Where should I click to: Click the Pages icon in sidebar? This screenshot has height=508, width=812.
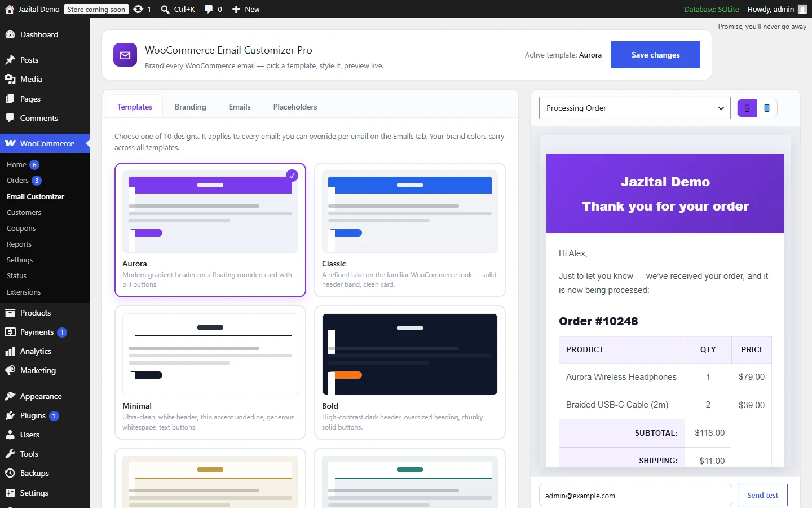(x=10, y=99)
